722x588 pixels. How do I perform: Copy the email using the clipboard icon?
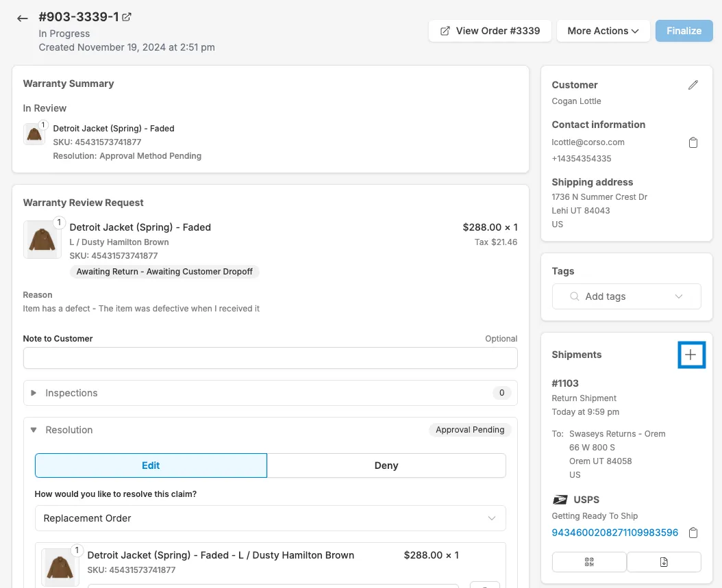click(x=693, y=142)
